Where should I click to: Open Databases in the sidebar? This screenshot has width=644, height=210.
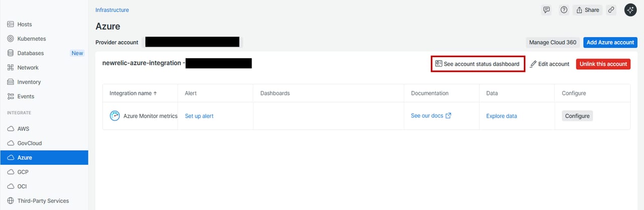30,53
